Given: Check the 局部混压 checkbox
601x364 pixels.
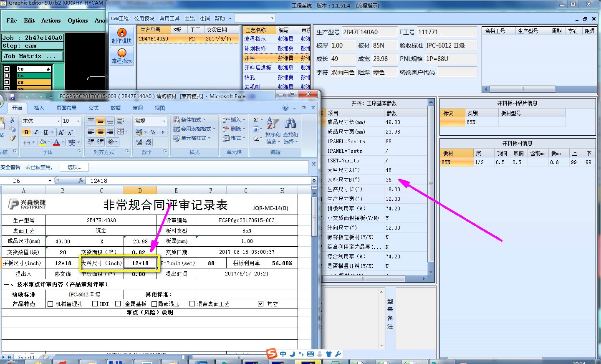Looking at the screenshot, I should 154,304.
